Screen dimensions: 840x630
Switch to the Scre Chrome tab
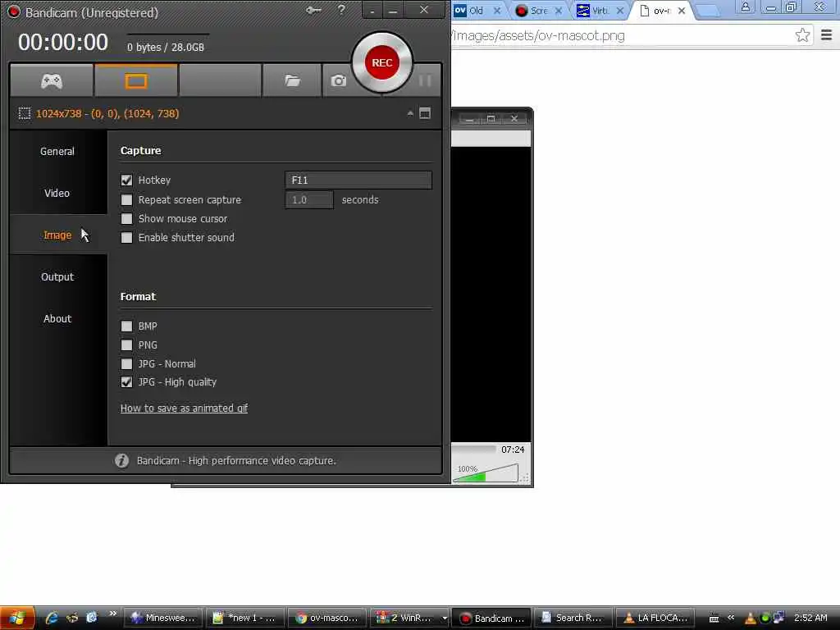click(538, 10)
